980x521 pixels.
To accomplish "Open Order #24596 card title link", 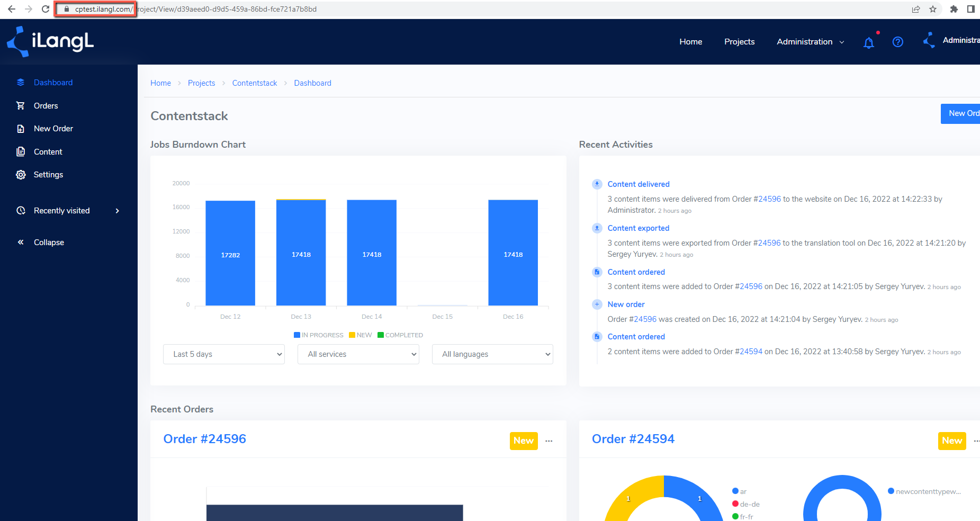I will 205,439.
